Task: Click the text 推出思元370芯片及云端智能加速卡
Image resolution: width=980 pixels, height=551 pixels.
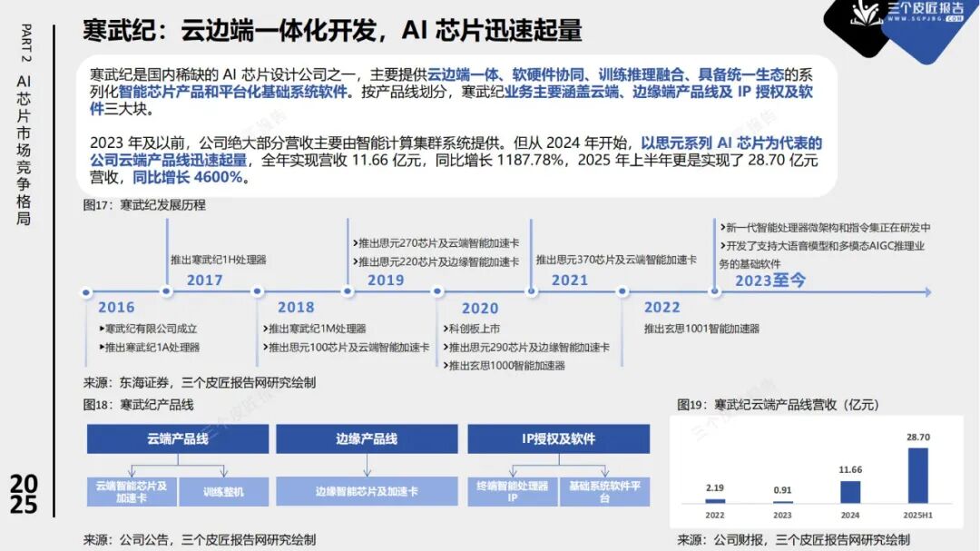Action: coord(616,260)
